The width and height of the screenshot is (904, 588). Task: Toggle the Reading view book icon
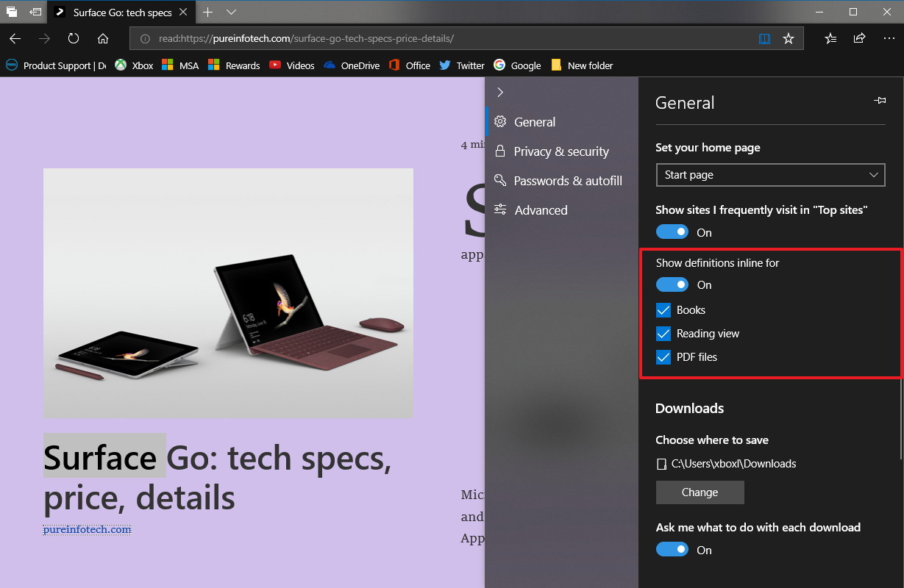click(765, 39)
